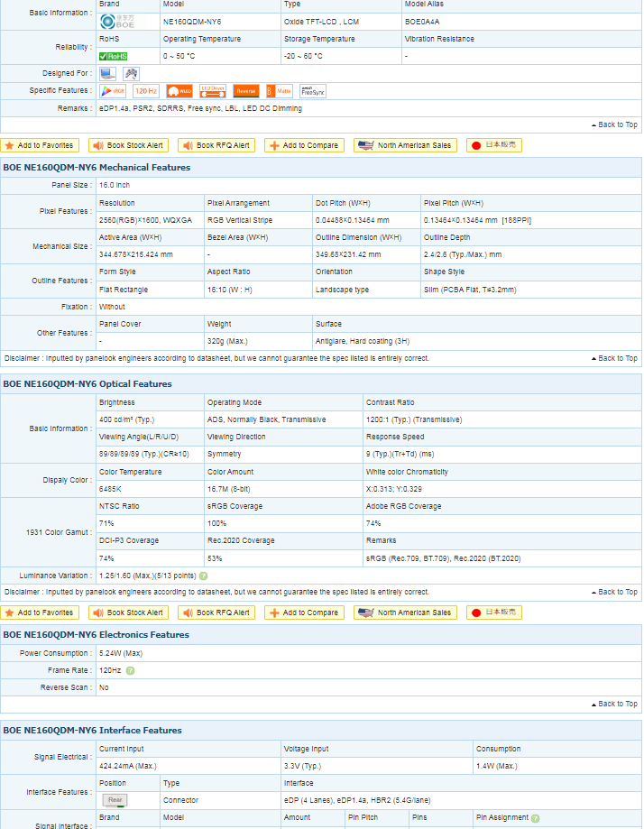Select the operating temperature 0 ~ 50 °C
This screenshot has height=829, width=644.
[x=179, y=56]
